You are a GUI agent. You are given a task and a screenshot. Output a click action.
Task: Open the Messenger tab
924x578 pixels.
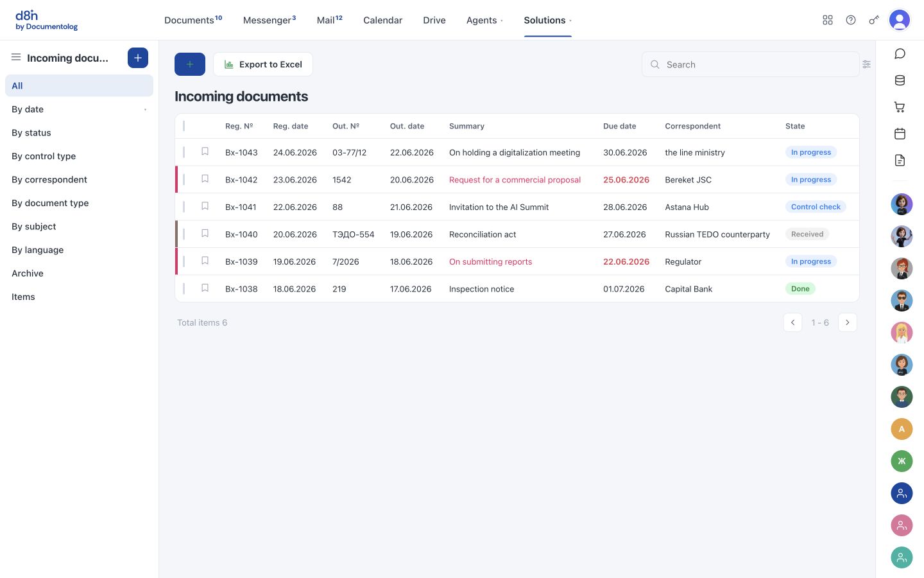tap(269, 20)
